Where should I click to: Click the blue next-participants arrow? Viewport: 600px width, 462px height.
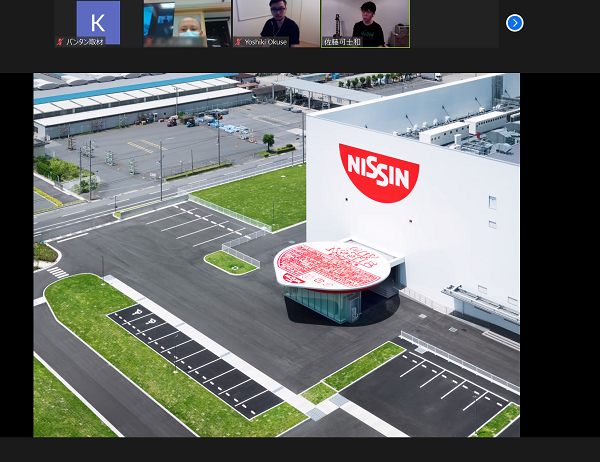[514, 22]
